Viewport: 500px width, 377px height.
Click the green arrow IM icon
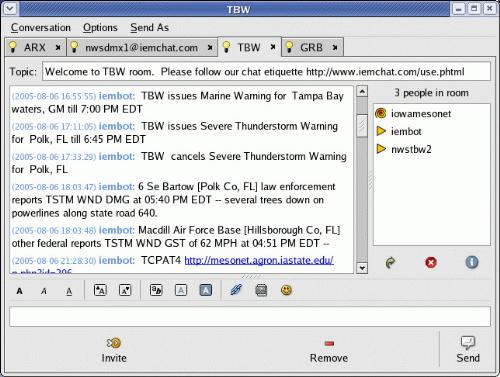[x=391, y=263]
